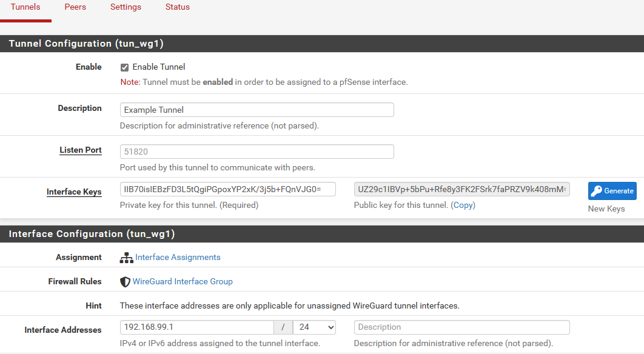Click the shield icon beside Firewall Rules

click(x=125, y=281)
